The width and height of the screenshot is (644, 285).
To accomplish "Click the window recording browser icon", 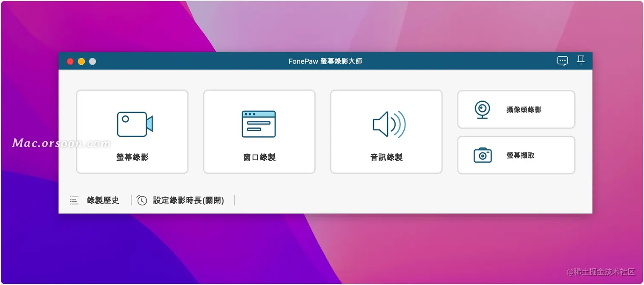I will pyautogui.click(x=259, y=124).
